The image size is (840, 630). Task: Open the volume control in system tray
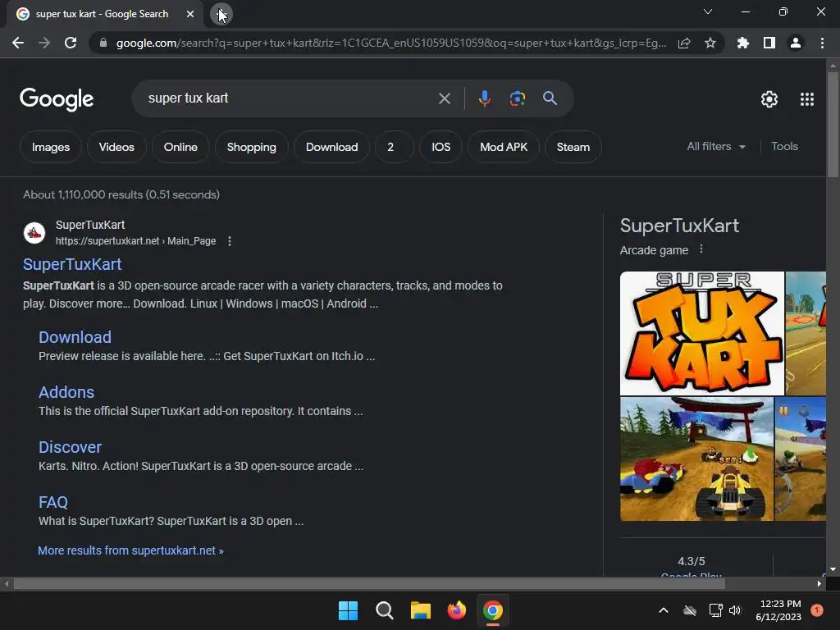click(x=735, y=610)
